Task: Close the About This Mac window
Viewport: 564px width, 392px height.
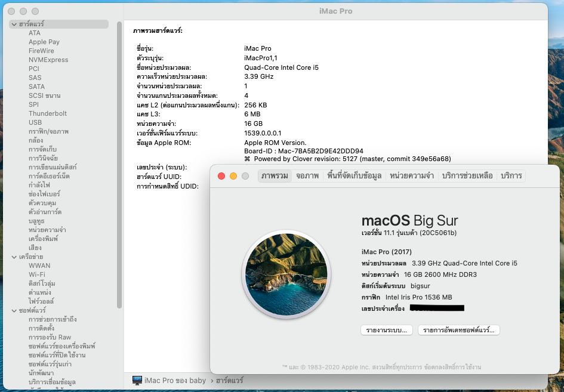Action: (x=221, y=176)
